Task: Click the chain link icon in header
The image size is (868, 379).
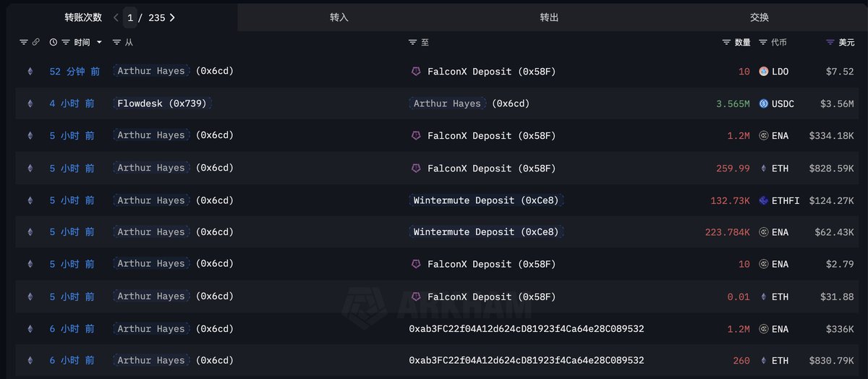Action: [35, 43]
